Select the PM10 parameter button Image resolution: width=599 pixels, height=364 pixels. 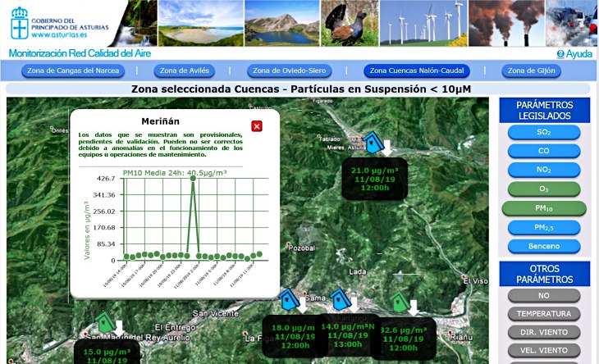[544, 208]
